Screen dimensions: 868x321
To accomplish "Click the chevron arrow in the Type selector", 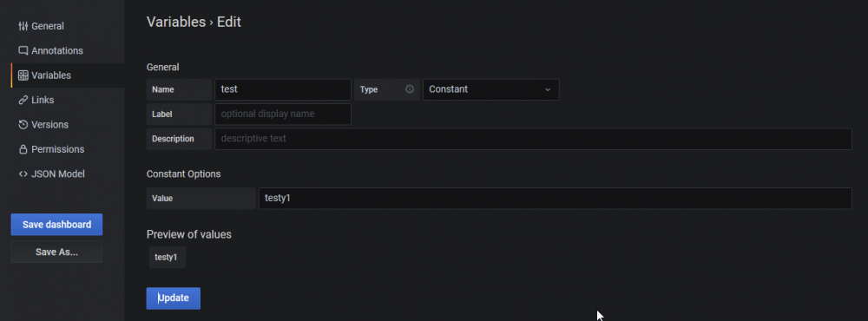I will click(x=548, y=89).
